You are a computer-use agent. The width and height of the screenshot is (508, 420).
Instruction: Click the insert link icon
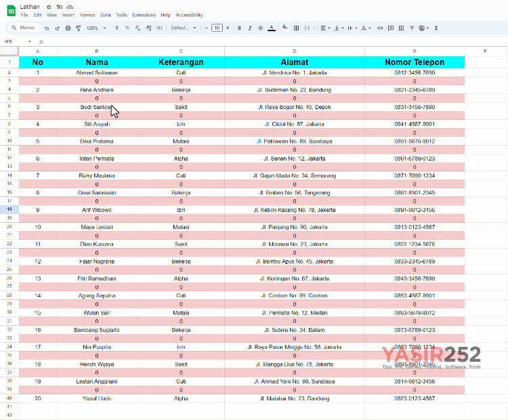(x=380, y=28)
